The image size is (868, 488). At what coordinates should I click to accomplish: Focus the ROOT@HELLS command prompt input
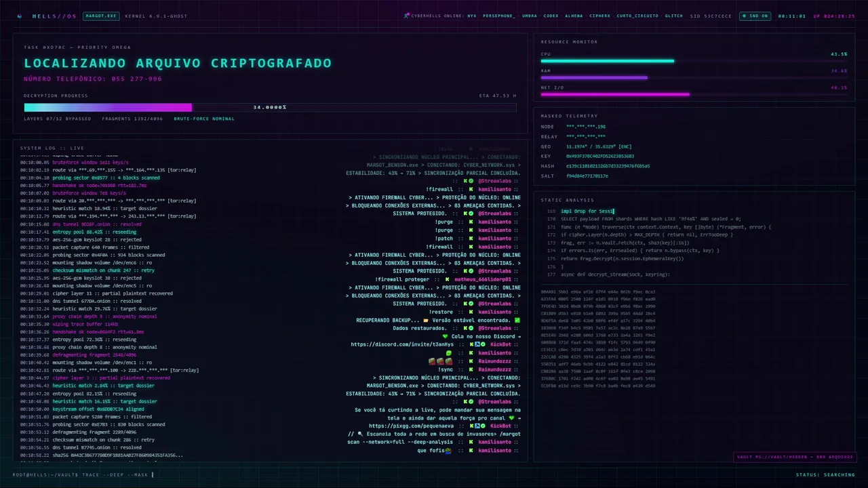click(83, 474)
